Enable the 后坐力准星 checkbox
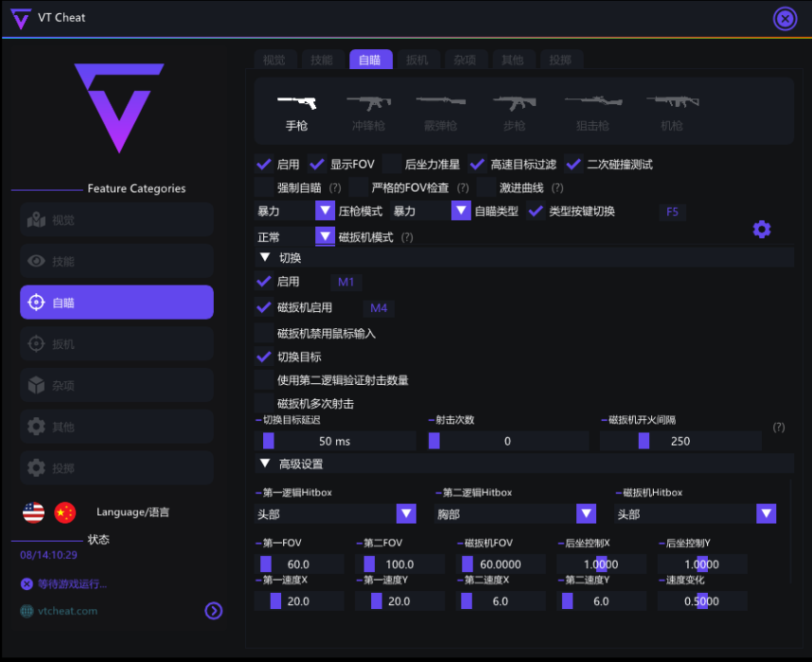Viewport: 812px width, 662px height. pyautogui.click(x=392, y=165)
